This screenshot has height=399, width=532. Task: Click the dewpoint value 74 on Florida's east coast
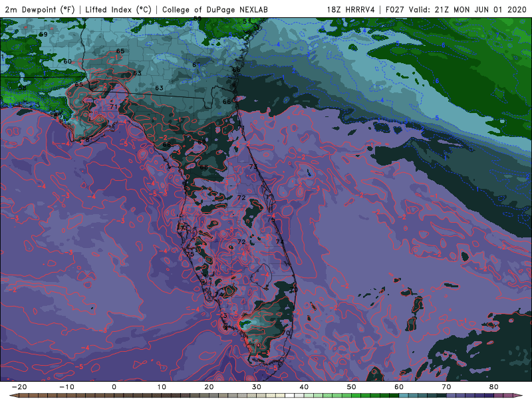280,241
